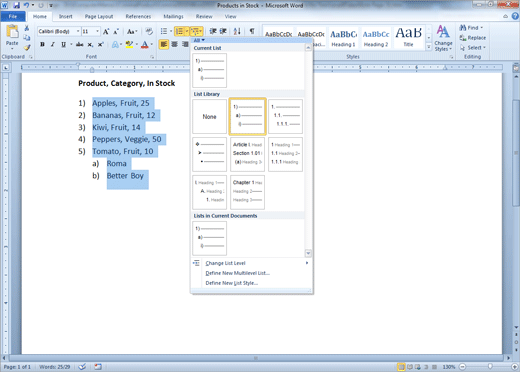This screenshot has width=520, height=372.
Task: Toggle Bold formatting
Action: coord(42,44)
